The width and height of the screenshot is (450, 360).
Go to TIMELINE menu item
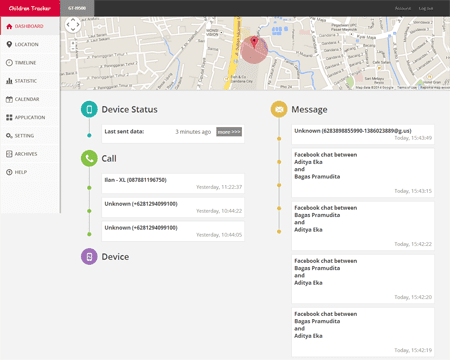[25, 63]
